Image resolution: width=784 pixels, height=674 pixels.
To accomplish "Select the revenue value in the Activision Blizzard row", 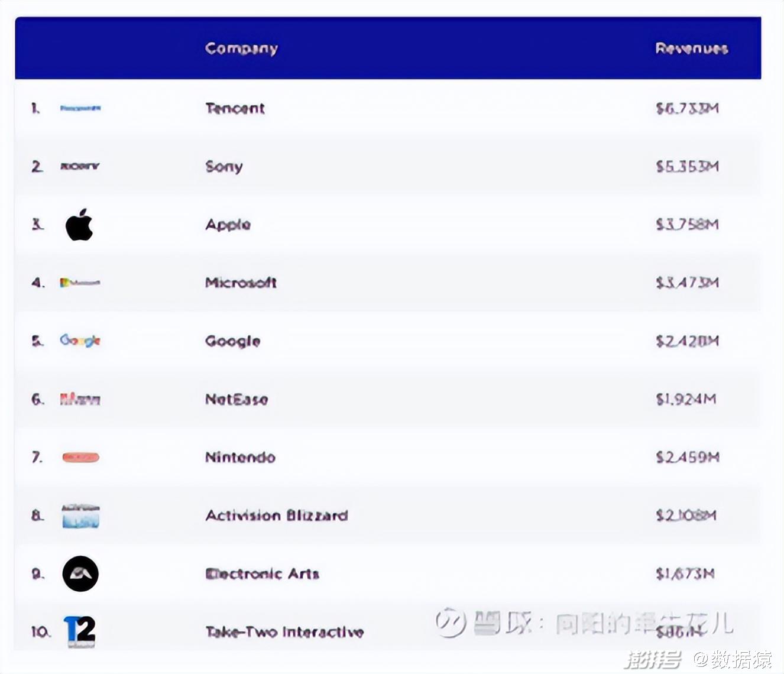I will 686,516.
